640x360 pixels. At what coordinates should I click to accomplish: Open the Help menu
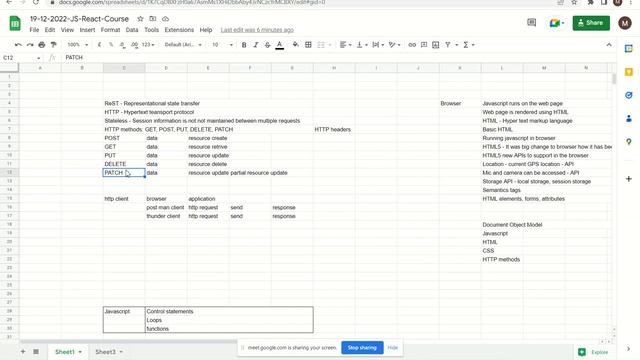(x=206, y=30)
